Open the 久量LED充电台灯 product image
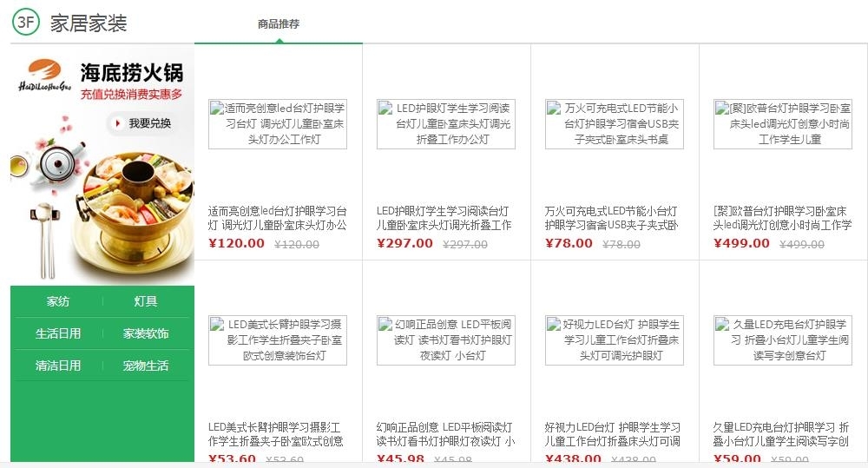This screenshot has height=468, width=868. coord(782,340)
